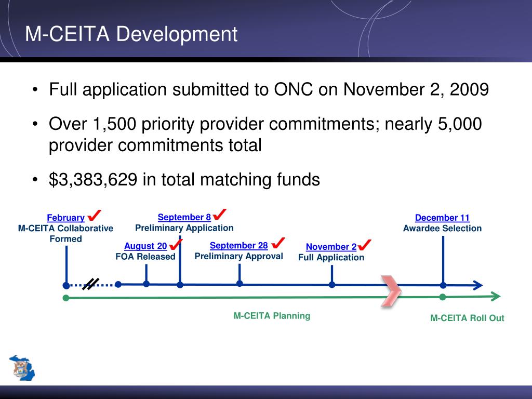Click the red checkmark next to February
Screen dimensions: 532x399
click(95, 215)
